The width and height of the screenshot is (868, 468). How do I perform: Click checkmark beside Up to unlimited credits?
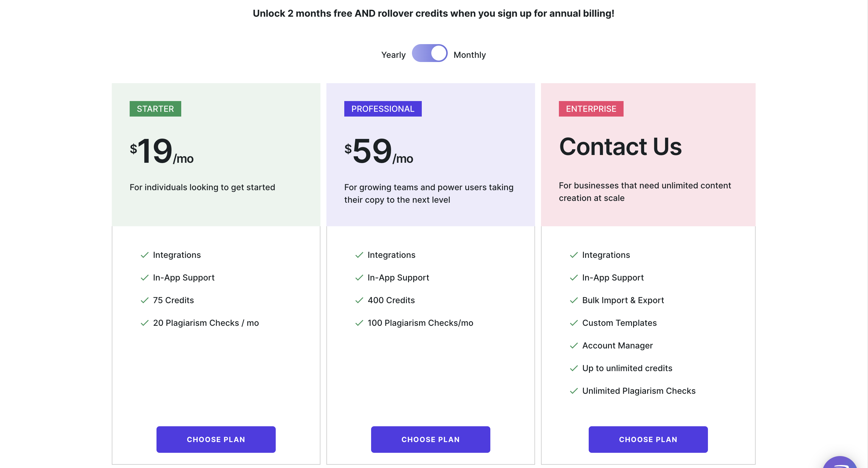[x=573, y=368]
